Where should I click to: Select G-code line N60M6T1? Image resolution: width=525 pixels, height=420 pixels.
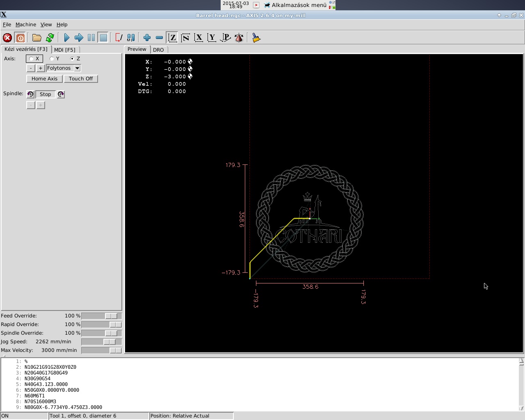[34, 396]
